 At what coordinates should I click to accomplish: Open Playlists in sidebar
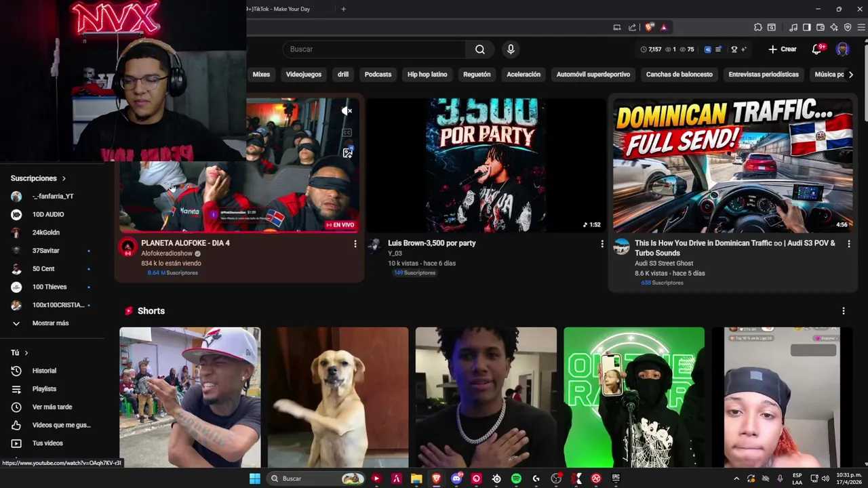click(x=44, y=389)
